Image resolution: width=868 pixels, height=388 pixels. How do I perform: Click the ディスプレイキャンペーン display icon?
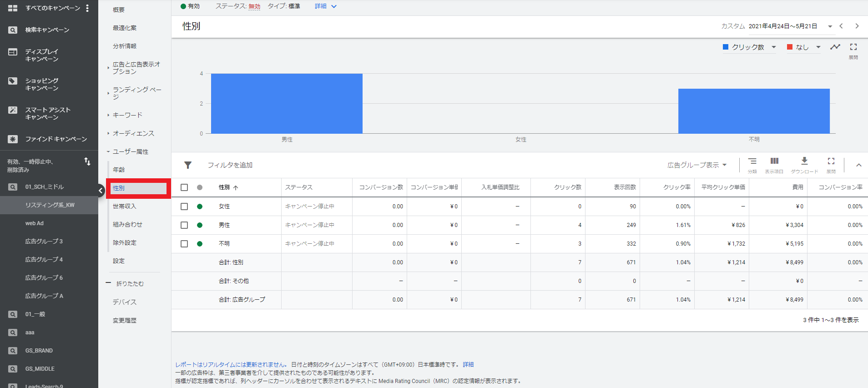[13, 52]
